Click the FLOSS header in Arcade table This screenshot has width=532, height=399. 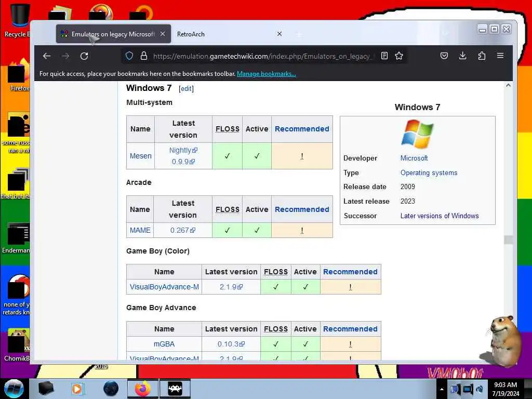(x=228, y=209)
